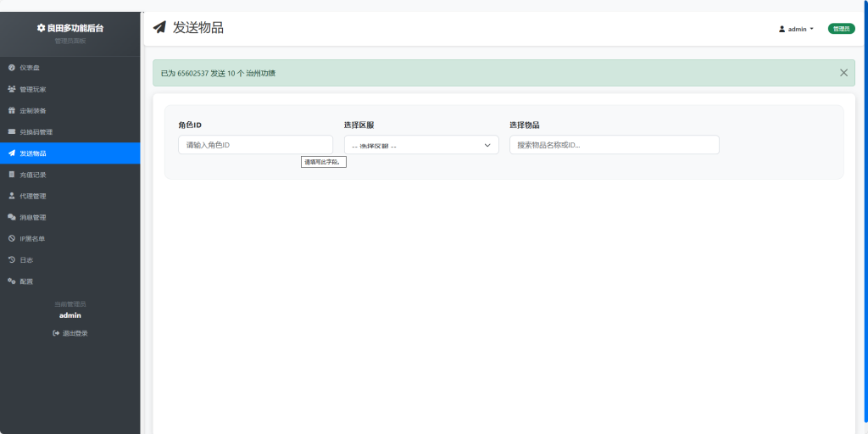Open 仪表盘 dashboard page
This screenshot has height=434, width=868.
[x=70, y=68]
